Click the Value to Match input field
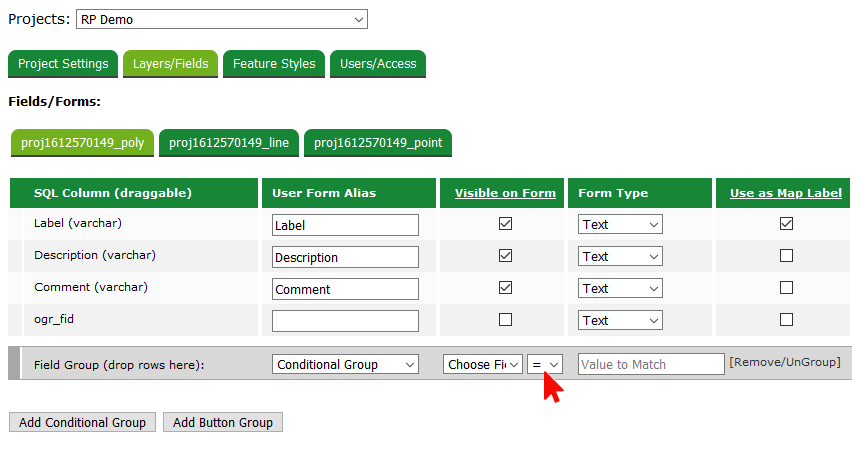 [x=650, y=365]
